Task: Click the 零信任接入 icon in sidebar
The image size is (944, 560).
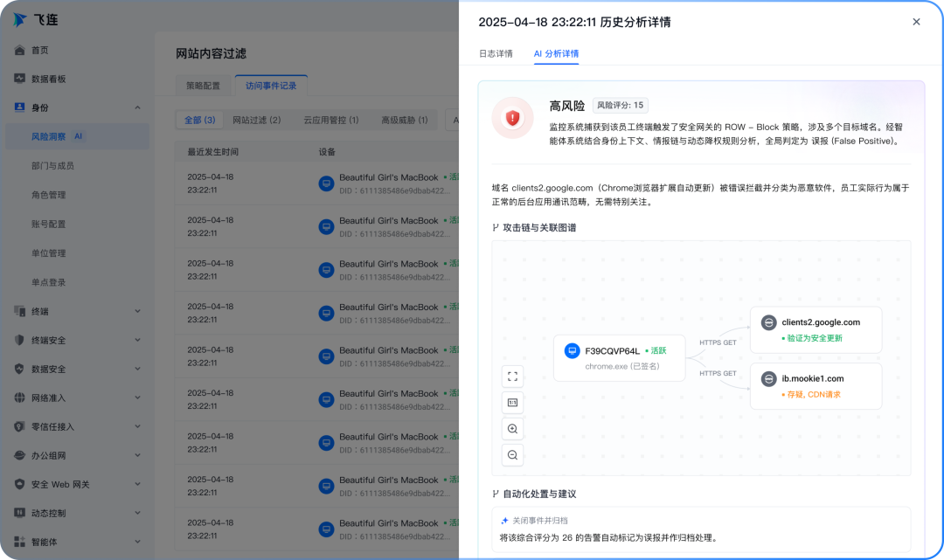Action: [x=20, y=426]
